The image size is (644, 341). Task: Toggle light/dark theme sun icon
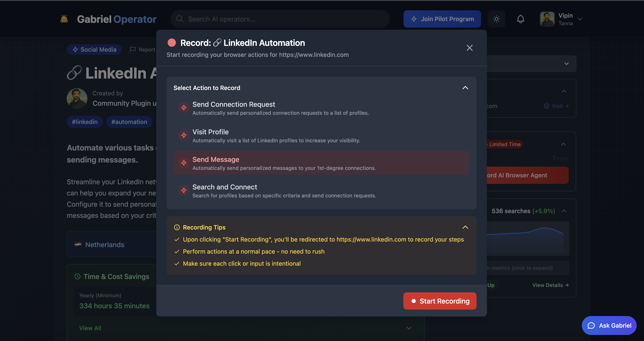click(496, 19)
